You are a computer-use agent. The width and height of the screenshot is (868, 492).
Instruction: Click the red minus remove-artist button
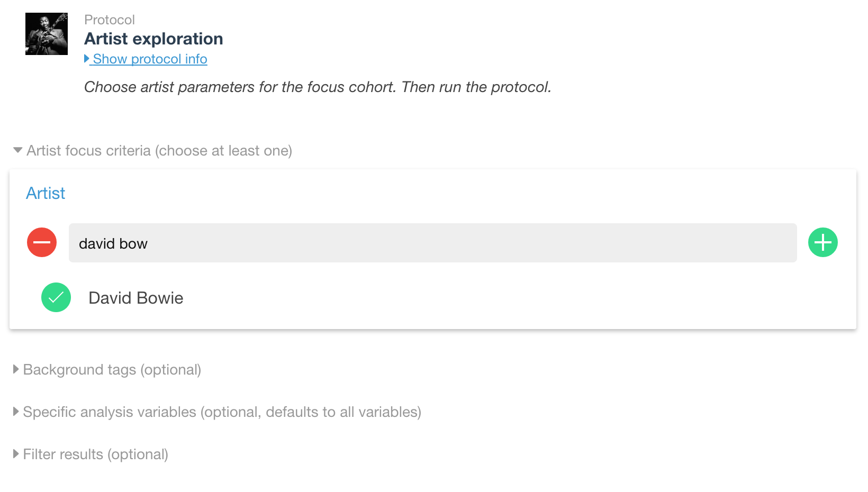[42, 242]
